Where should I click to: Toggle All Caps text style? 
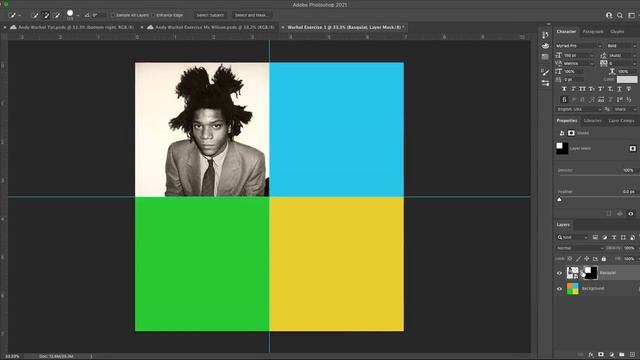click(582, 89)
